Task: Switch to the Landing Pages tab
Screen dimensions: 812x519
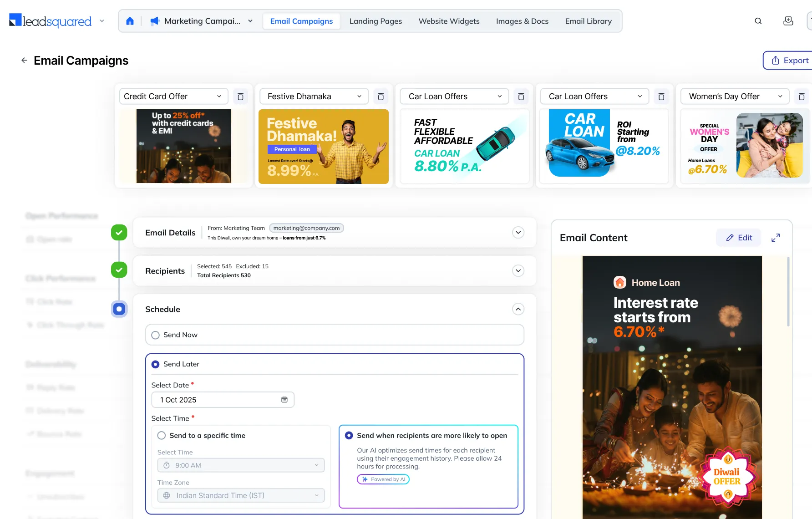Action: 376,21
